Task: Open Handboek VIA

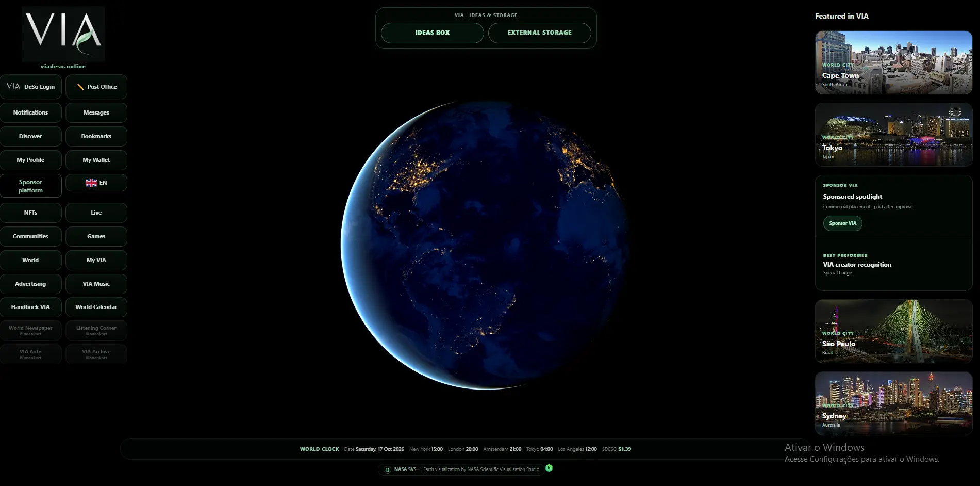Action: tap(31, 307)
